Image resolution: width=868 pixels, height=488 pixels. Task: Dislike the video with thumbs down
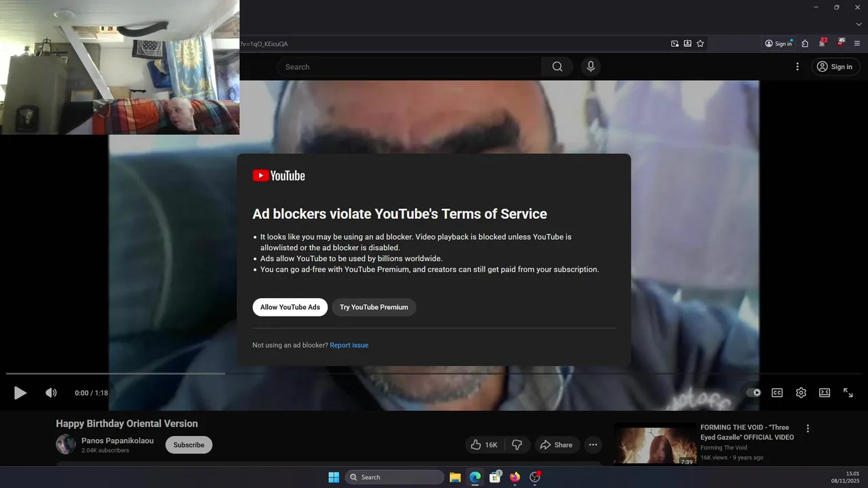coord(517,445)
